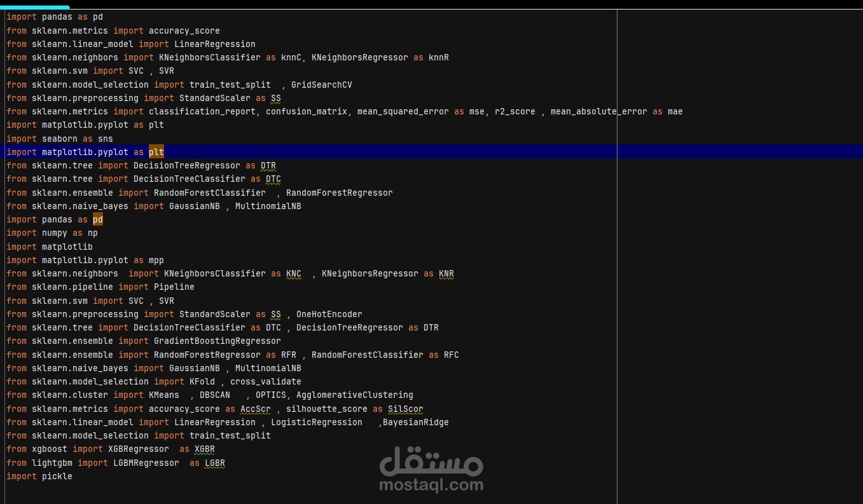863x504 pixels.
Task: Click the seaborn module name
Action: pyautogui.click(x=60, y=139)
